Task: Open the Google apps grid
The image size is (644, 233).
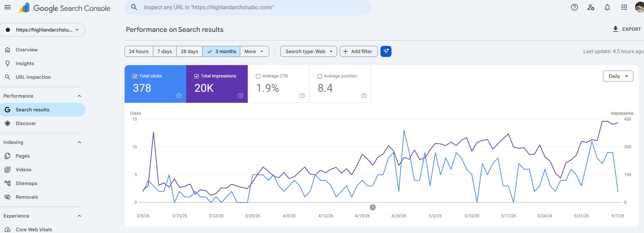Action: tap(624, 7)
